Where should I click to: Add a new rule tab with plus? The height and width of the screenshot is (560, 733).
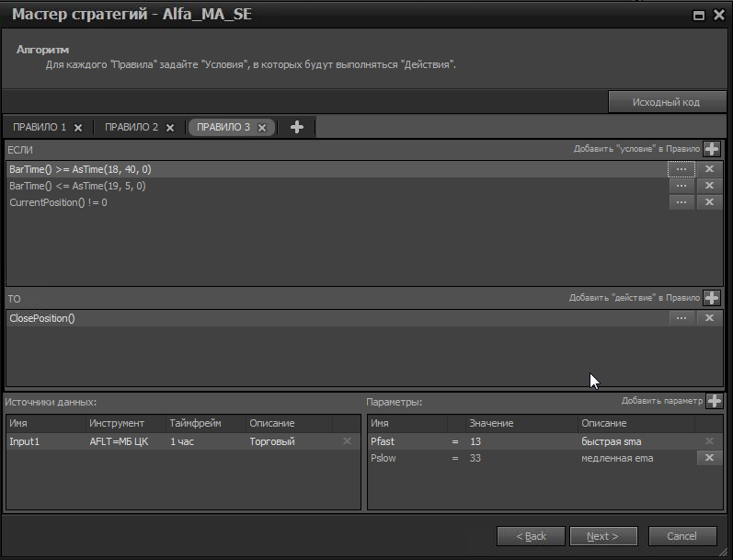coord(296,127)
